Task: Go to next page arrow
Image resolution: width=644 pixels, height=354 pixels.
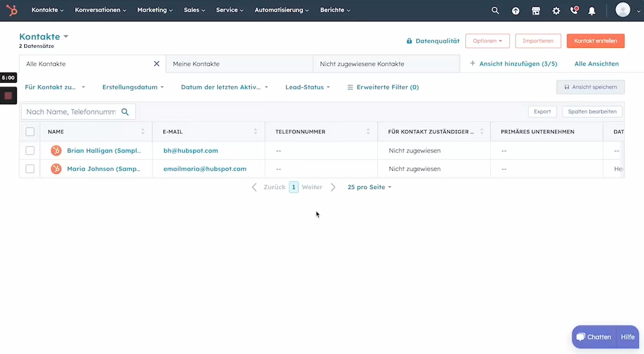Action: click(333, 187)
